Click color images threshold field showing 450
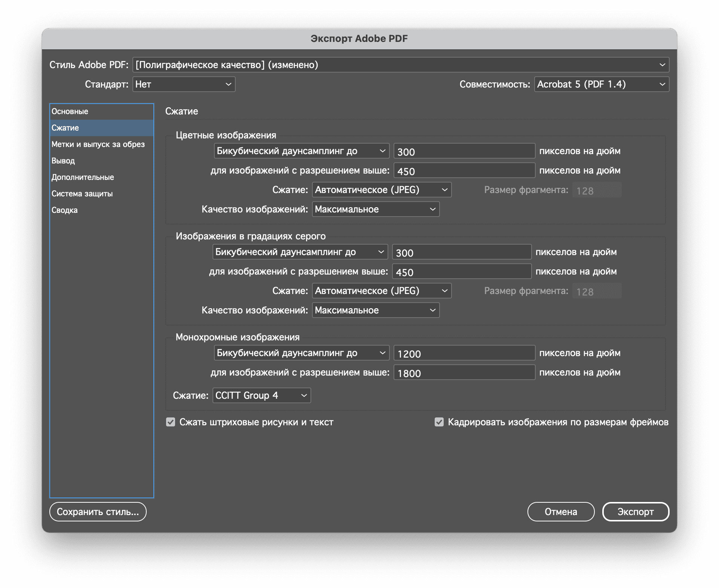This screenshot has height=588, width=719. pos(464,171)
